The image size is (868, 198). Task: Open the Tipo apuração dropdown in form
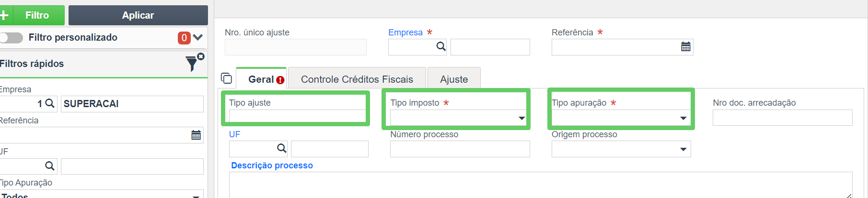621,118
